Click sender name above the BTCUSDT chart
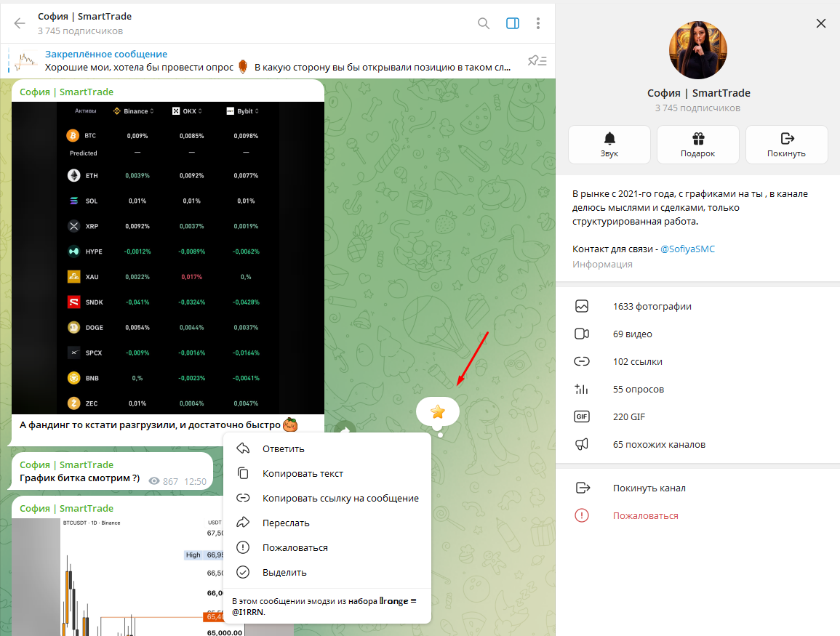 66,508
